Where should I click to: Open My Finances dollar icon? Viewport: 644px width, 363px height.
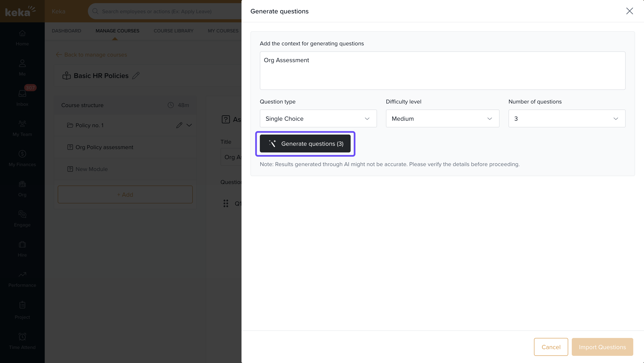pyautogui.click(x=22, y=154)
